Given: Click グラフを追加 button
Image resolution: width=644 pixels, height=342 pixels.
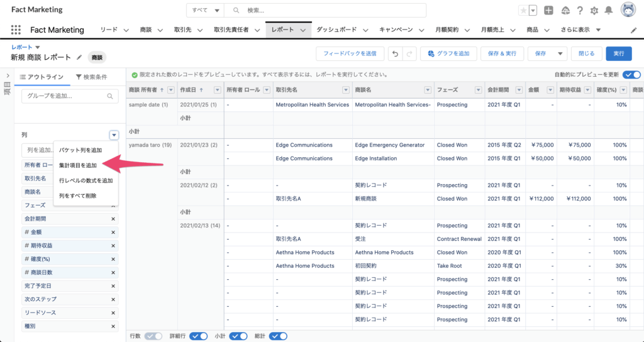Looking at the screenshot, I should tap(448, 54).
